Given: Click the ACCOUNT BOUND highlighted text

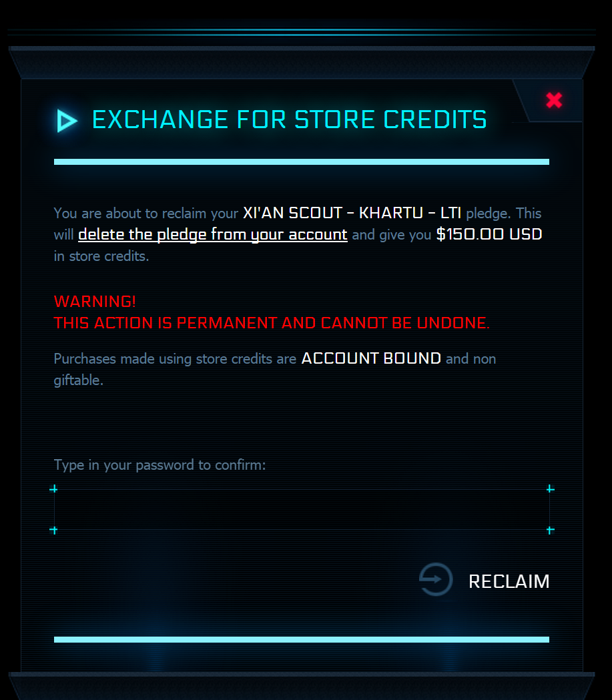Looking at the screenshot, I should 371,359.
